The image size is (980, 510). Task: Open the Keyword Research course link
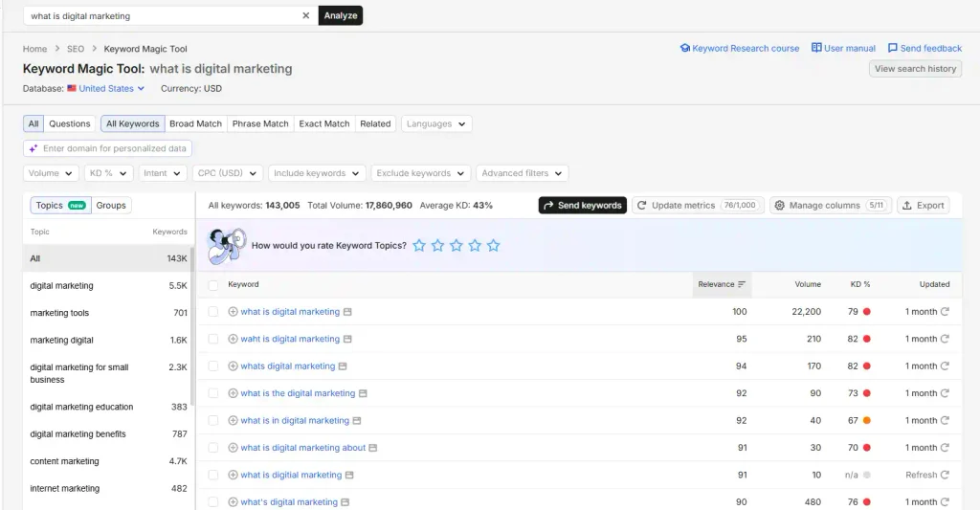(740, 48)
